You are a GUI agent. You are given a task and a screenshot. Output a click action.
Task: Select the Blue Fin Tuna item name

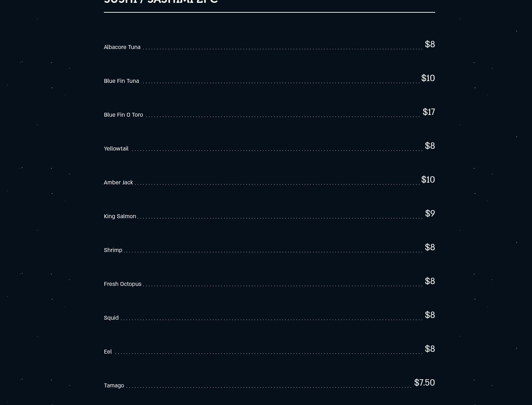pyautogui.click(x=121, y=81)
